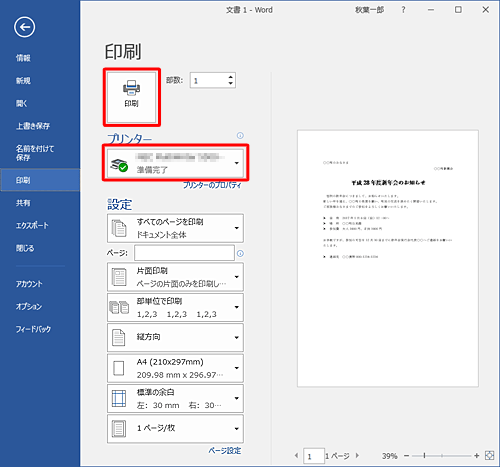This screenshot has height=467, width=500.
Task: Click the zoom in plus icon
Action: pyautogui.click(x=477, y=455)
